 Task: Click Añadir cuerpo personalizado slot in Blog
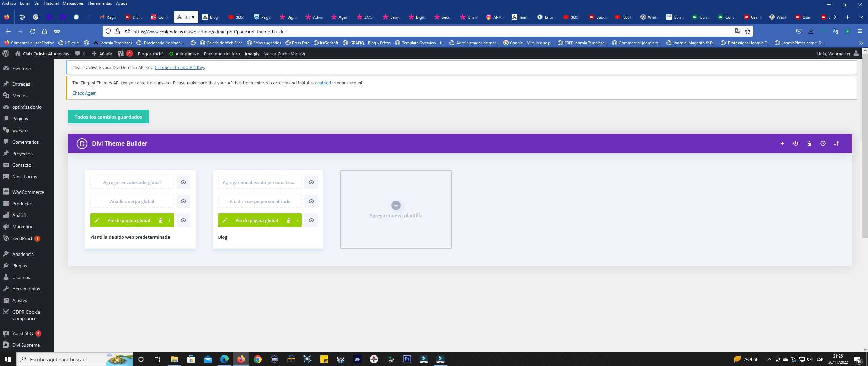click(x=260, y=201)
